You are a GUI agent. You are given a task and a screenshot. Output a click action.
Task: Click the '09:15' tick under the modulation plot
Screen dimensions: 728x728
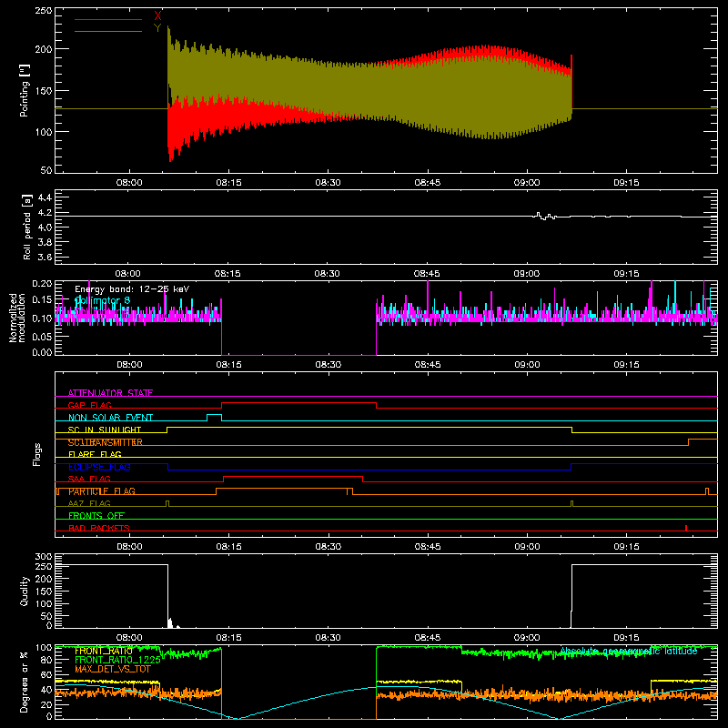[626, 365]
